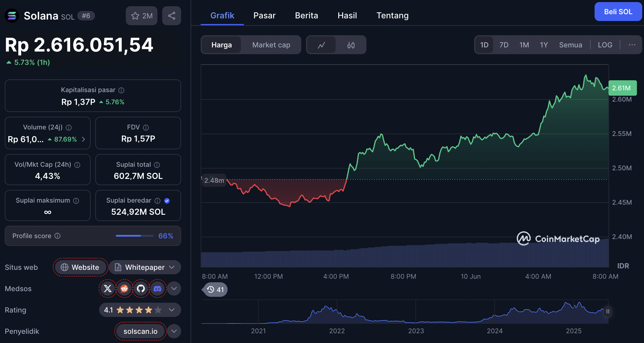
Task: Click the range selector pause handle
Action: [608, 311]
